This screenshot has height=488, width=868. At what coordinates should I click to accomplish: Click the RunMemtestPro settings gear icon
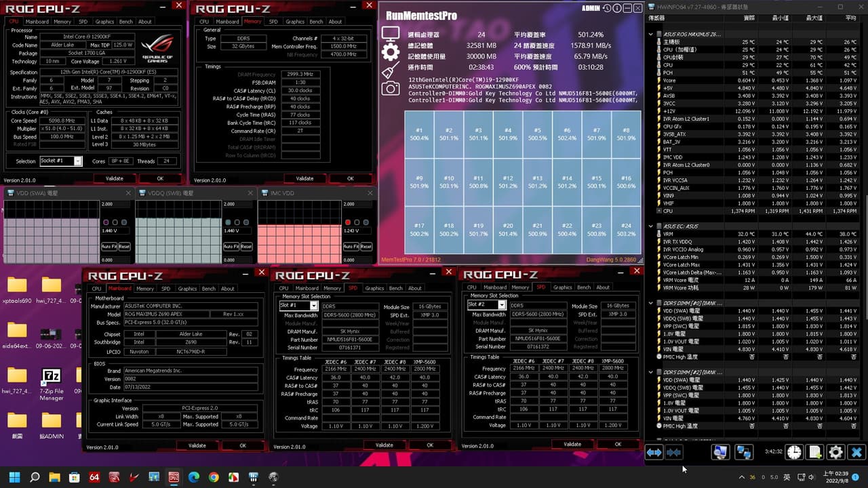tap(390, 52)
